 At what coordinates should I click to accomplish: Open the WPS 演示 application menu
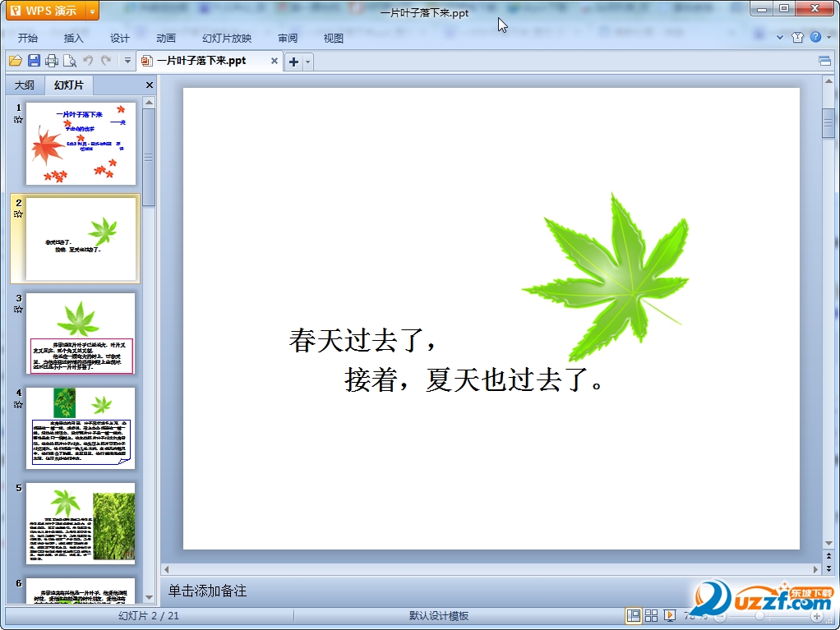45,11
